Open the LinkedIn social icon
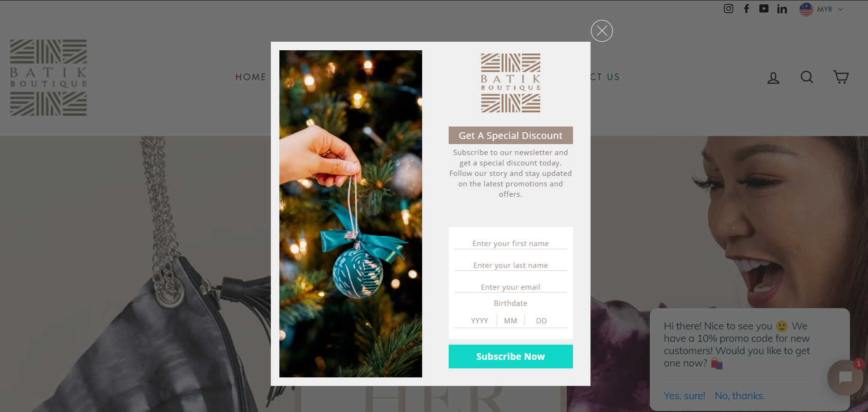The image size is (868, 412). pyautogui.click(x=782, y=9)
